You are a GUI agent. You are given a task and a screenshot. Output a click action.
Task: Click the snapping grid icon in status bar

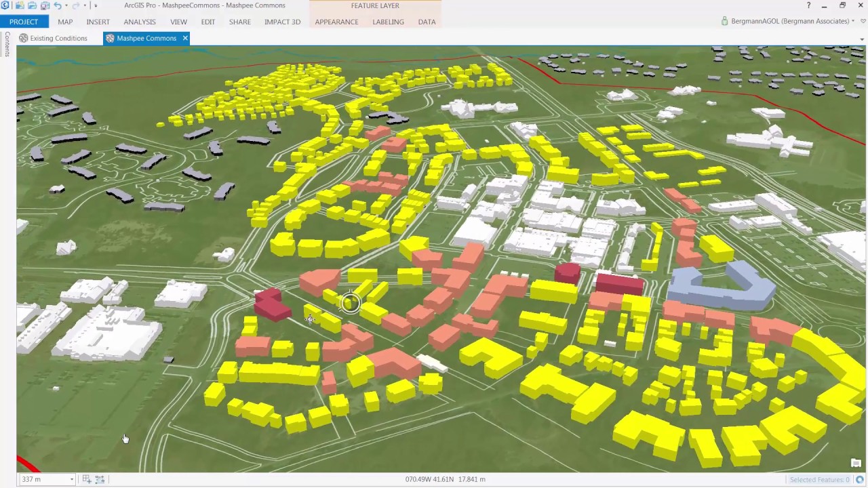87,479
